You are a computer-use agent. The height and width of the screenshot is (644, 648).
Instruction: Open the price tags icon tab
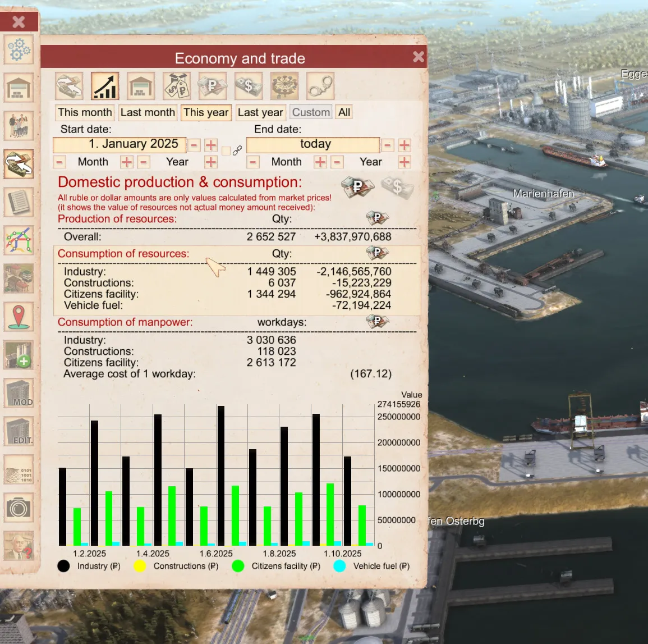[x=177, y=86]
